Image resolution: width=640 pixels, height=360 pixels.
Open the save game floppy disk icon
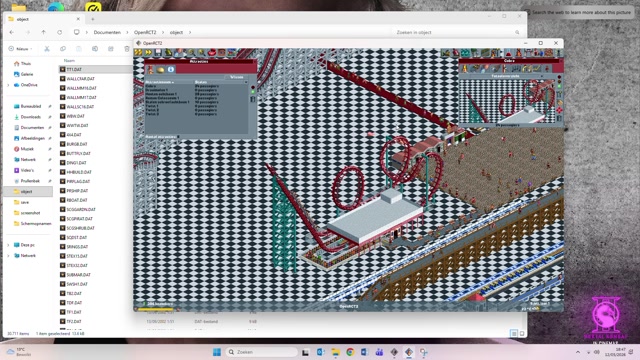click(x=158, y=52)
